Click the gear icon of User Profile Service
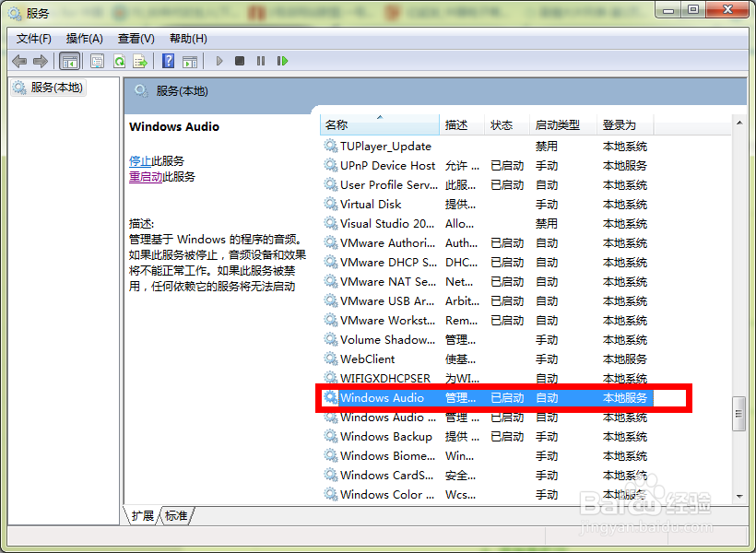 coord(331,184)
